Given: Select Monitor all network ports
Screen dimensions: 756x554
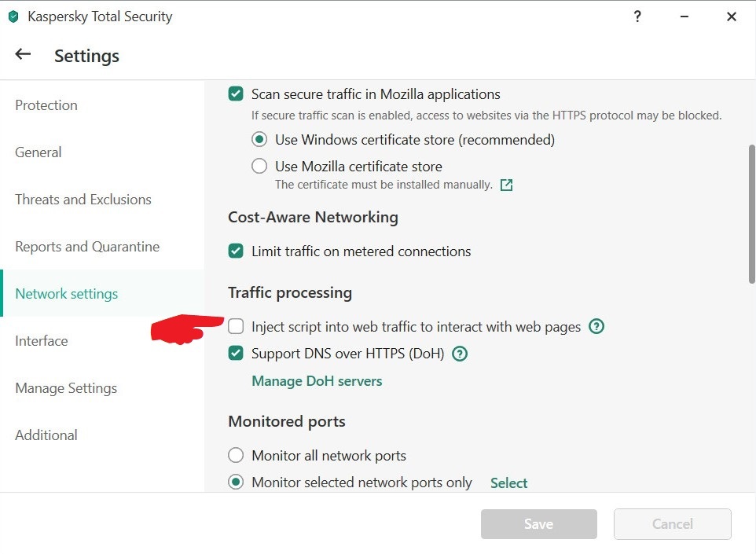Looking at the screenshot, I should coord(236,456).
